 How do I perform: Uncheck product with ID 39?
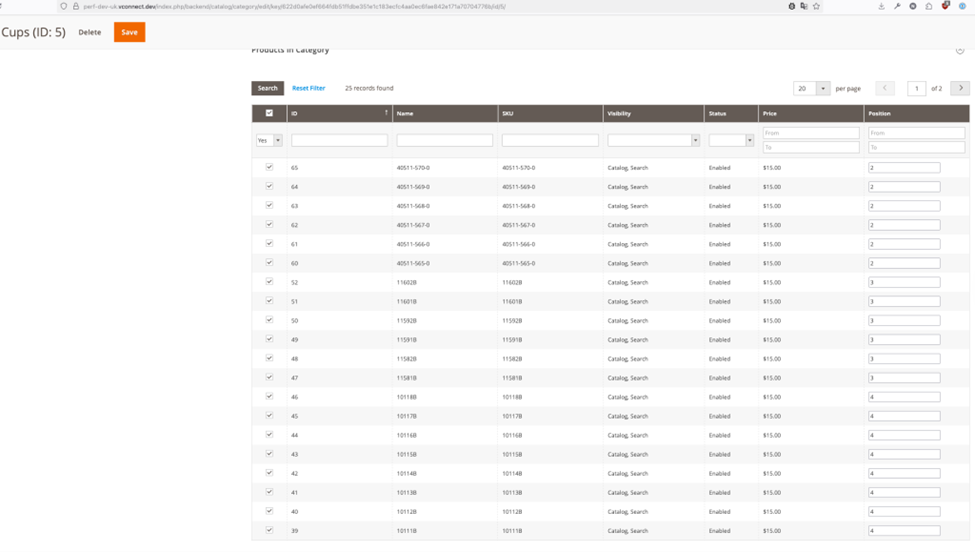pyautogui.click(x=269, y=530)
